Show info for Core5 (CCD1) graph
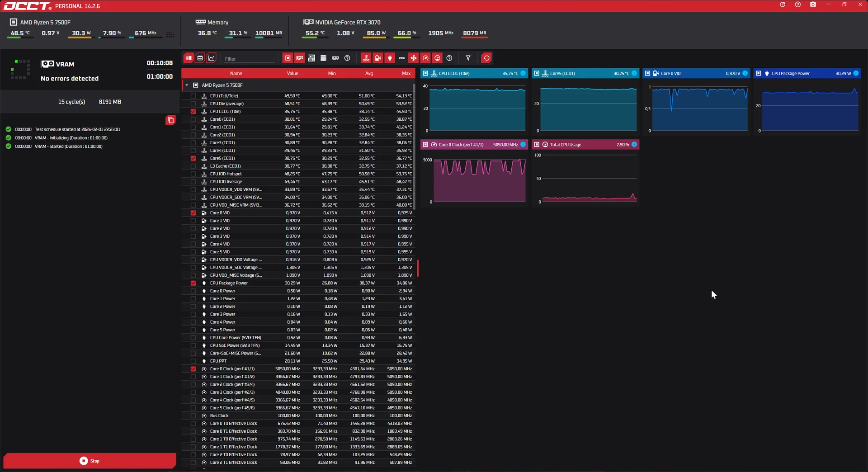The width and height of the screenshot is (868, 472). [x=634, y=73]
